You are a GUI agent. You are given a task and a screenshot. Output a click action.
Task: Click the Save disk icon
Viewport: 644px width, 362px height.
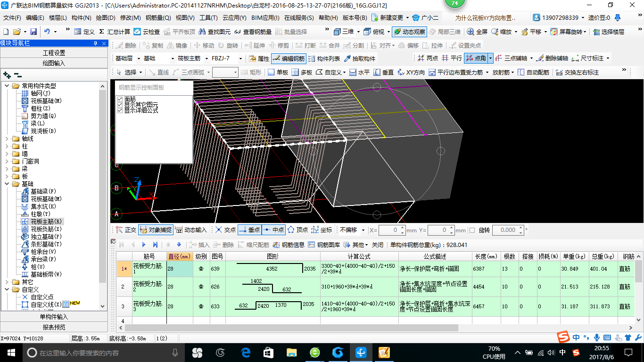point(33,32)
